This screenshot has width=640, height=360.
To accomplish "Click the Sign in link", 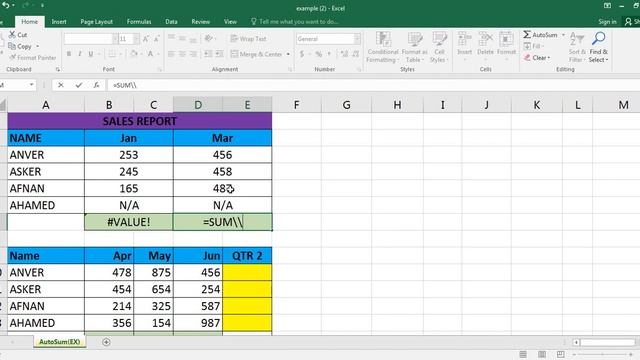I will [607, 22].
